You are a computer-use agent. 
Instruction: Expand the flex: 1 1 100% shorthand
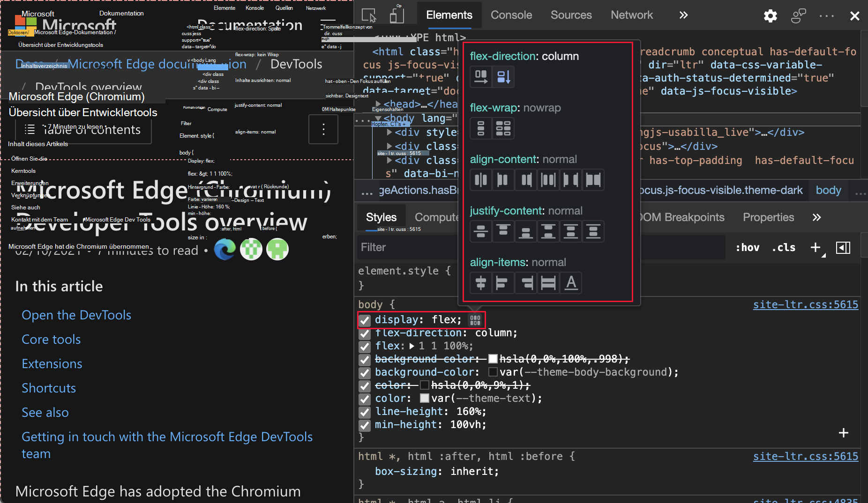point(412,346)
